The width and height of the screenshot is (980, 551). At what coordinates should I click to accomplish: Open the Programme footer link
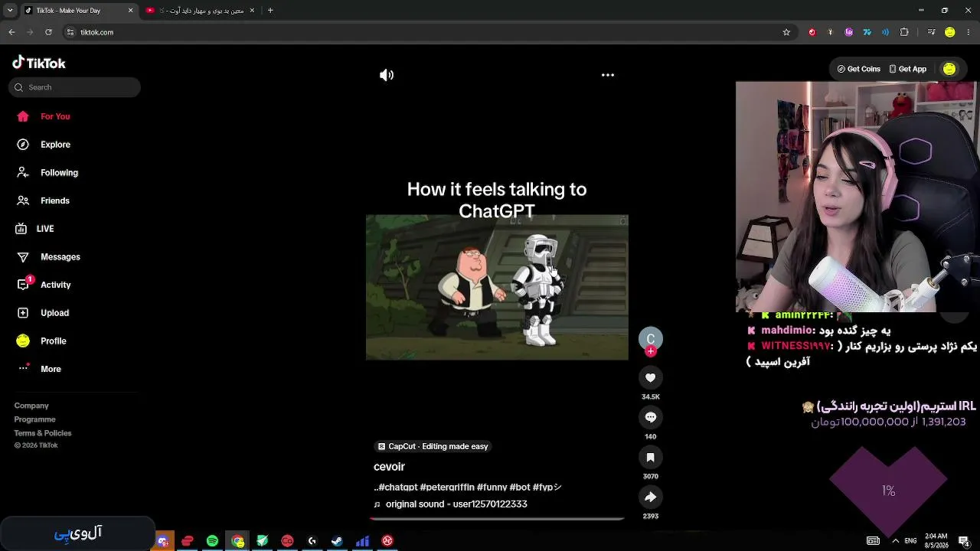(34, 419)
